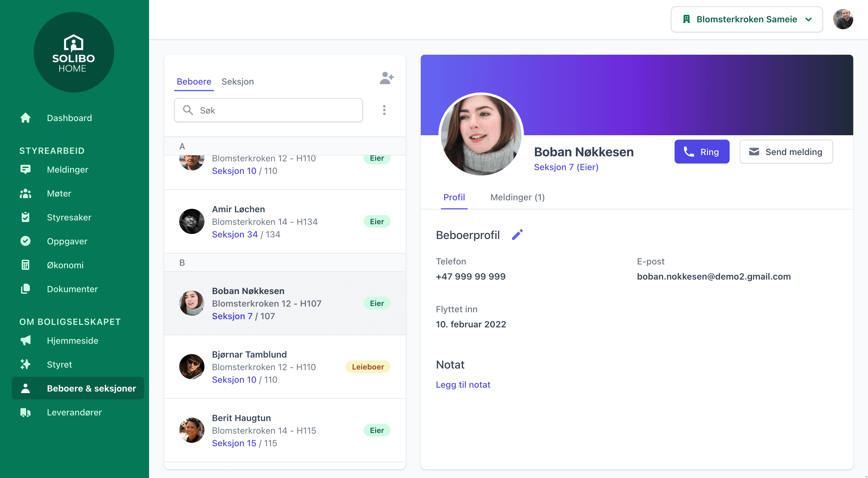The height and width of the screenshot is (478, 868).
Task: Click the email boban.nokkesen@demo2.gmail.com
Action: pos(714,276)
